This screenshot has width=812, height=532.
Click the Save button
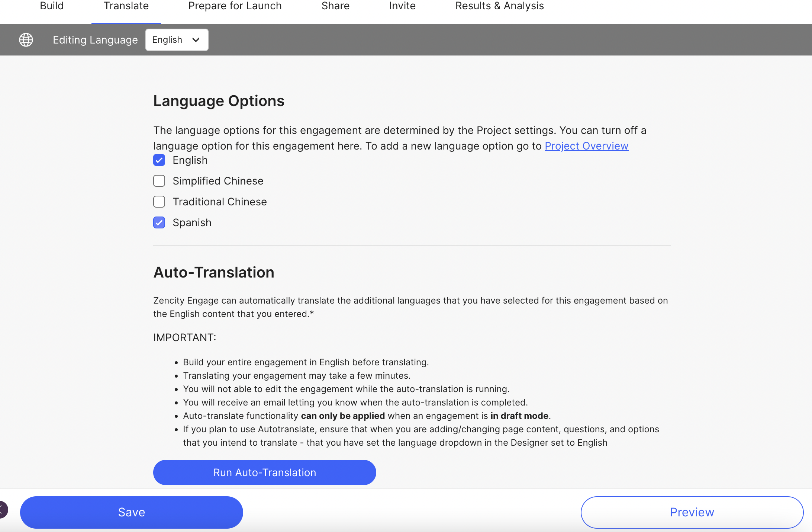click(132, 512)
